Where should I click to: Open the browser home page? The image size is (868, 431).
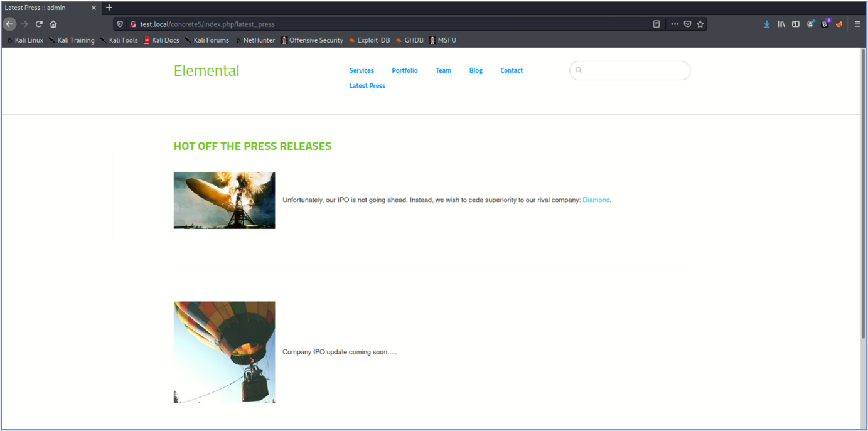pos(53,24)
